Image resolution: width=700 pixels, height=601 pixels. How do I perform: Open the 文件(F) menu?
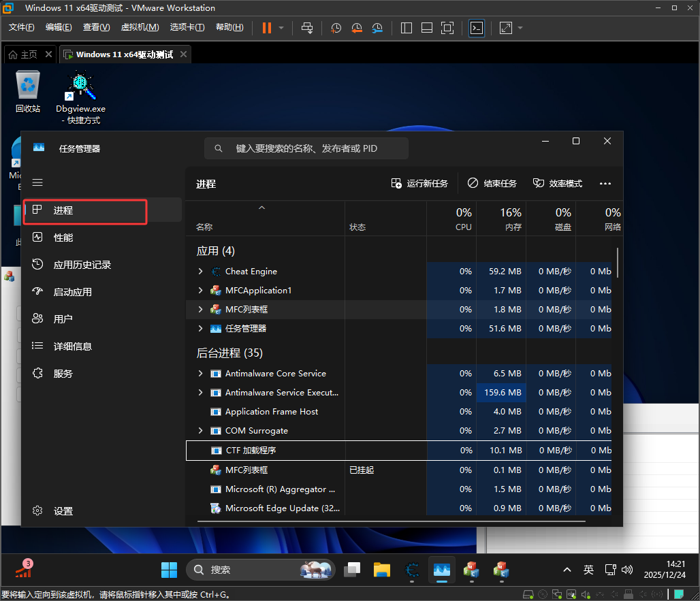click(x=21, y=27)
